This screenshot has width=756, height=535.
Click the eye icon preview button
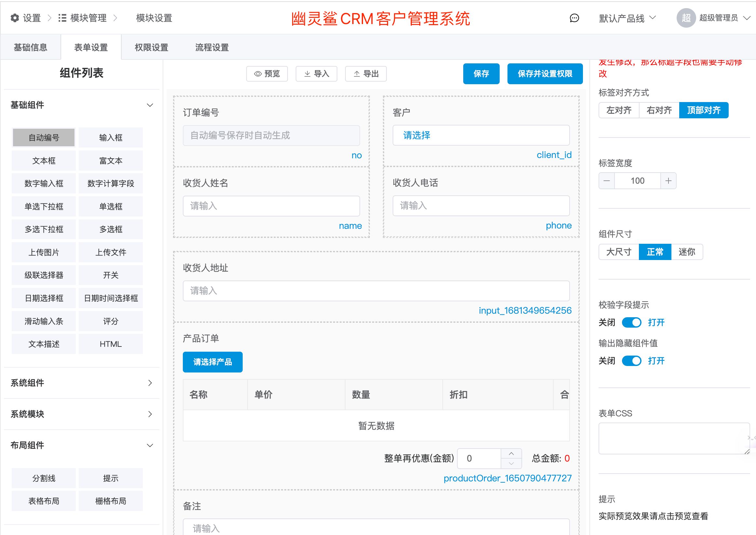(267, 74)
